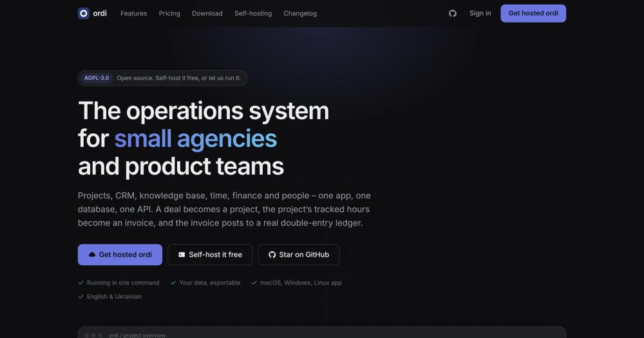
Task: Click checkmark beside Your data, exportable
Action: pos(173,283)
